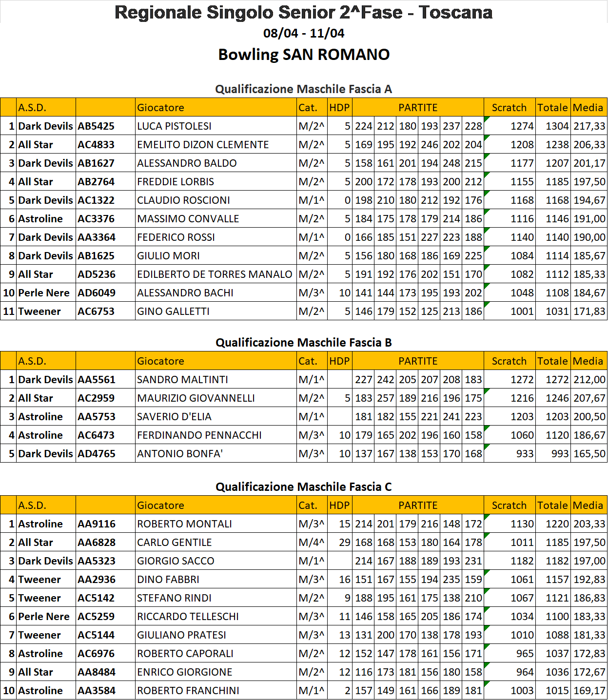Screen dimensions: 608x700
Task: Click license code 'AD6049'
Action: pos(97,293)
